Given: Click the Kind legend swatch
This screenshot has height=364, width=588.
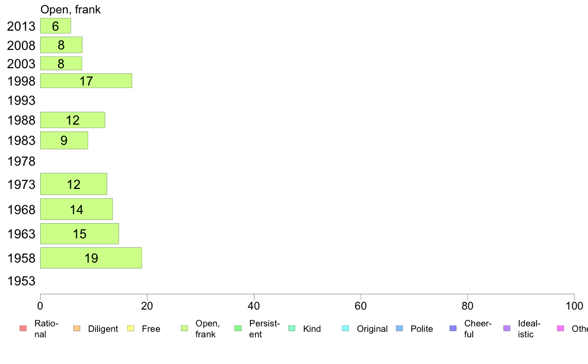Looking at the screenshot, I should pyautogui.click(x=292, y=328).
